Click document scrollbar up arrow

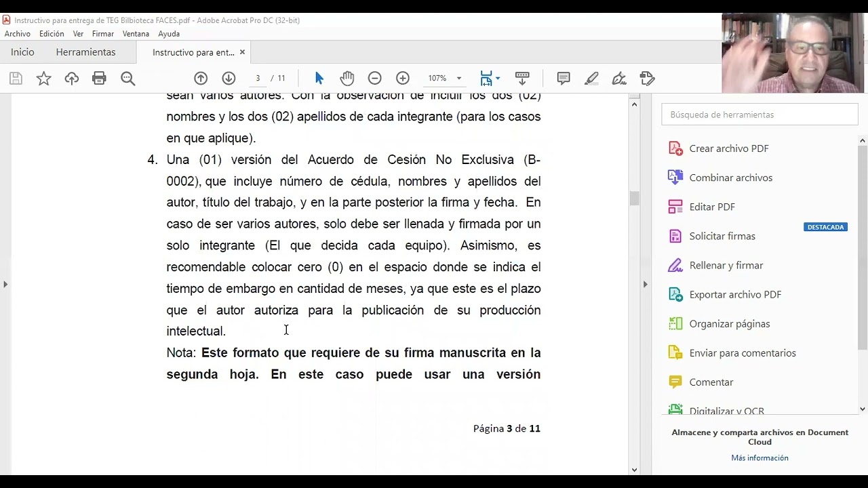point(635,104)
